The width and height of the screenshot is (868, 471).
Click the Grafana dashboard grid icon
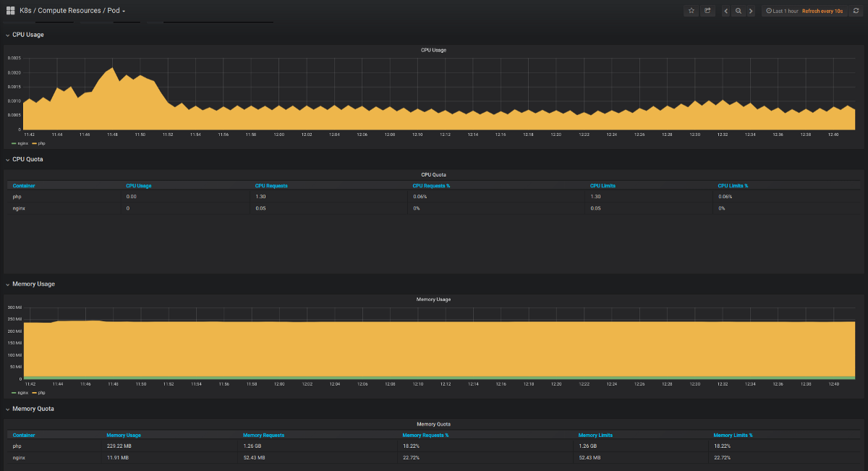pyautogui.click(x=11, y=11)
